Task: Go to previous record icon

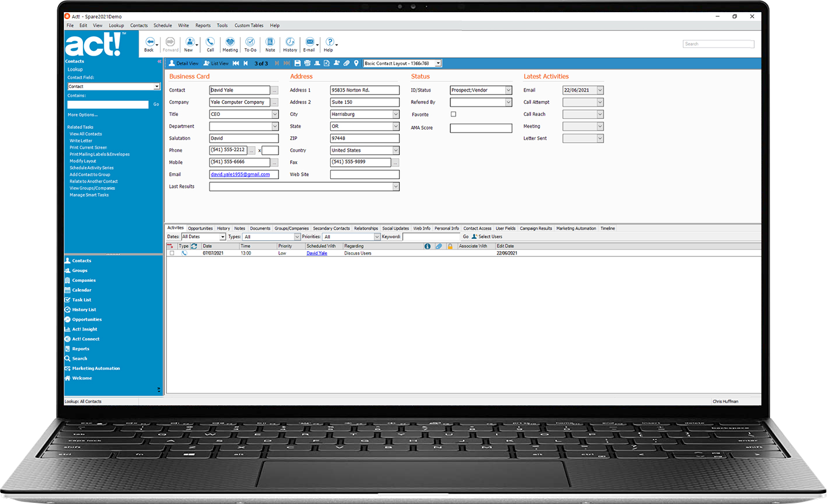Action: point(245,63)
